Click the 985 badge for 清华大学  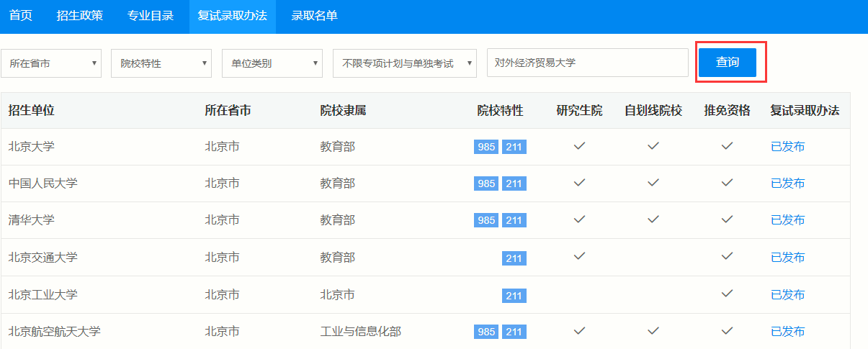[486, 220]
